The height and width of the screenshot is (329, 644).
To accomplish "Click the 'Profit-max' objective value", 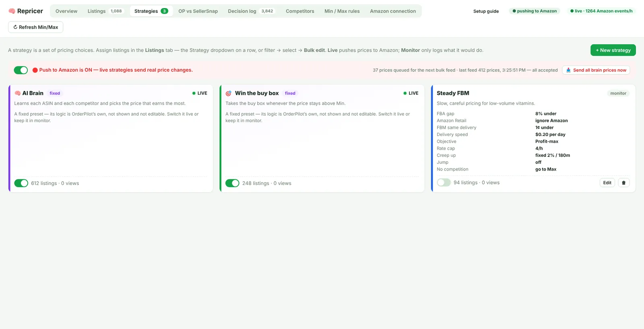I will (x=547, y=142).
